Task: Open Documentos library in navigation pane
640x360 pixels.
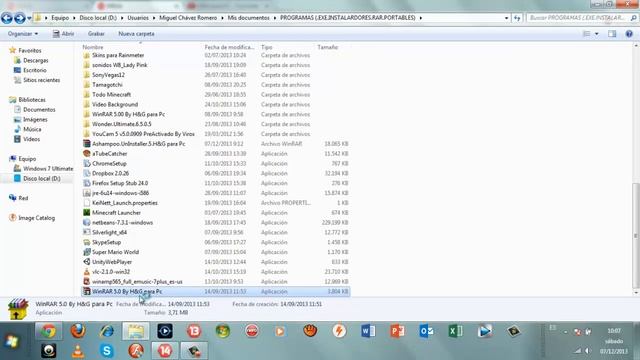Action: coord(39,110)
